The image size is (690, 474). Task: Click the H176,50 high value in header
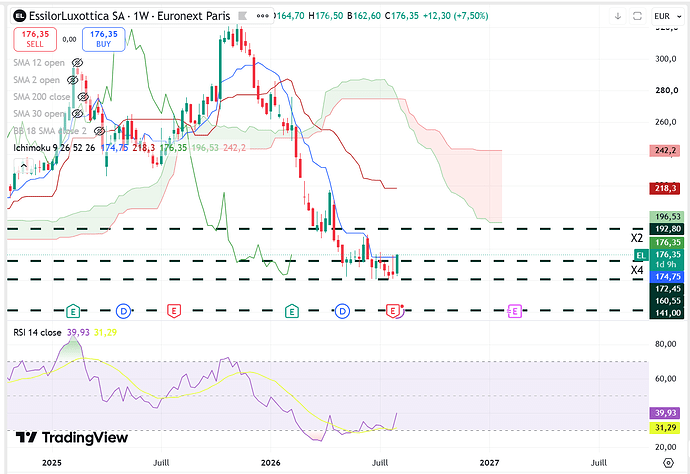(326, 16)
